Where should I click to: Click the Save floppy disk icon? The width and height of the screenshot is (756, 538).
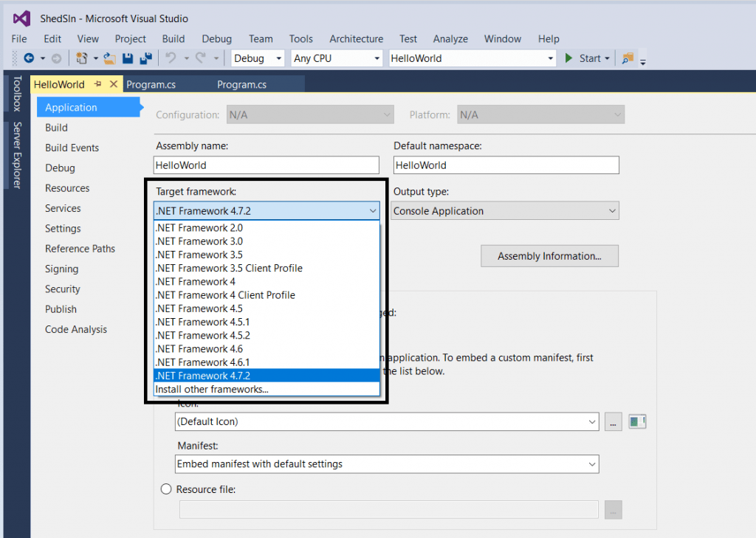128,58
